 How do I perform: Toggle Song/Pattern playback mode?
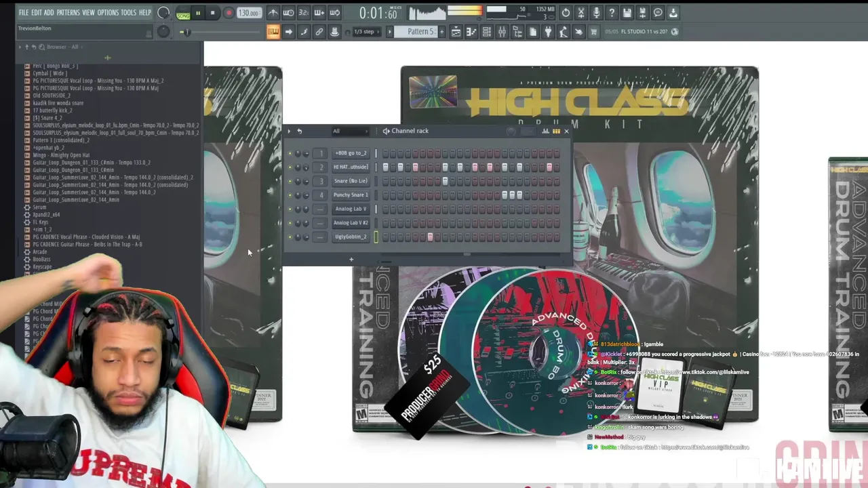click(x=183, y=13)
